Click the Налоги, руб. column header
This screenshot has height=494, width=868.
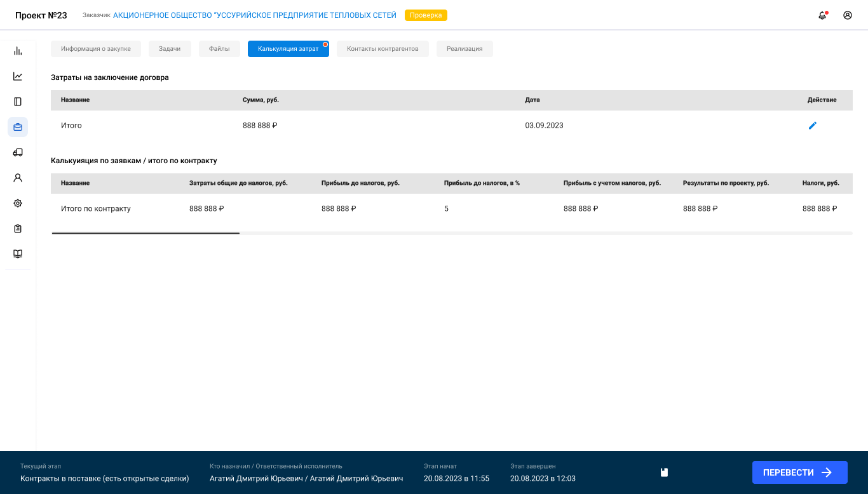click(x=820, y=183)
